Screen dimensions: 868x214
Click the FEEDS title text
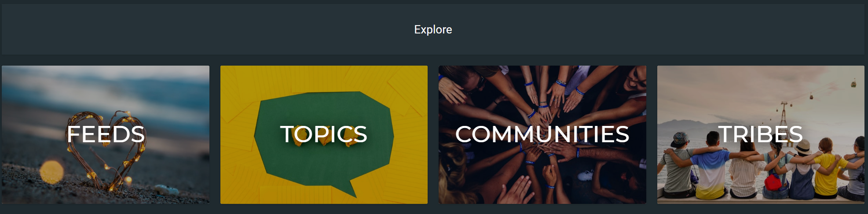click(106, 134)
